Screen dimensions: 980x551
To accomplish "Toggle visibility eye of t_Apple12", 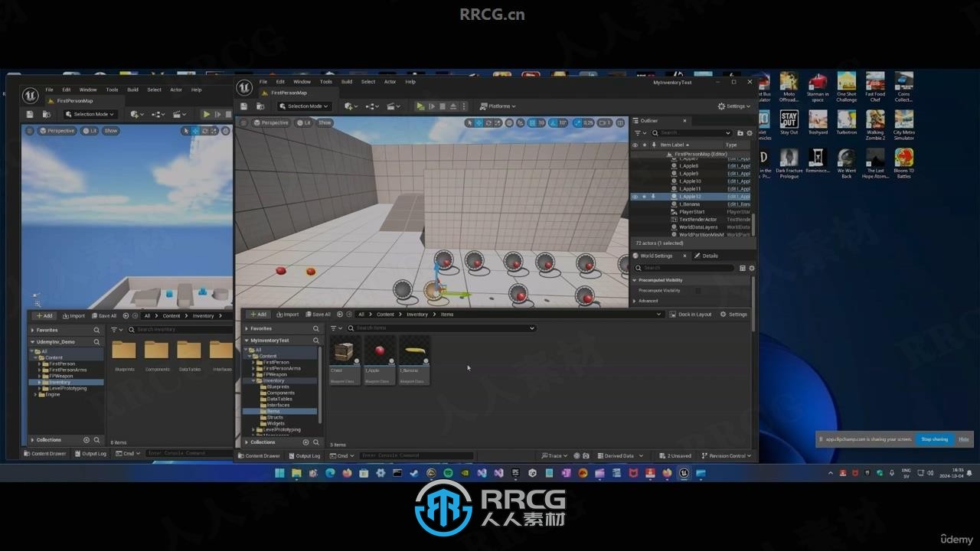I will pyautogui.click(x=635, y=197).
